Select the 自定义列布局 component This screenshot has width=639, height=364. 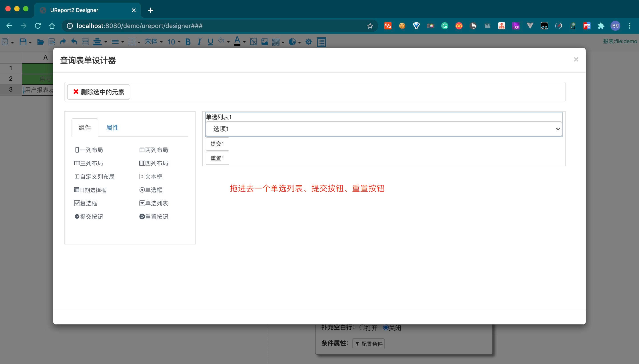(94, 177)
